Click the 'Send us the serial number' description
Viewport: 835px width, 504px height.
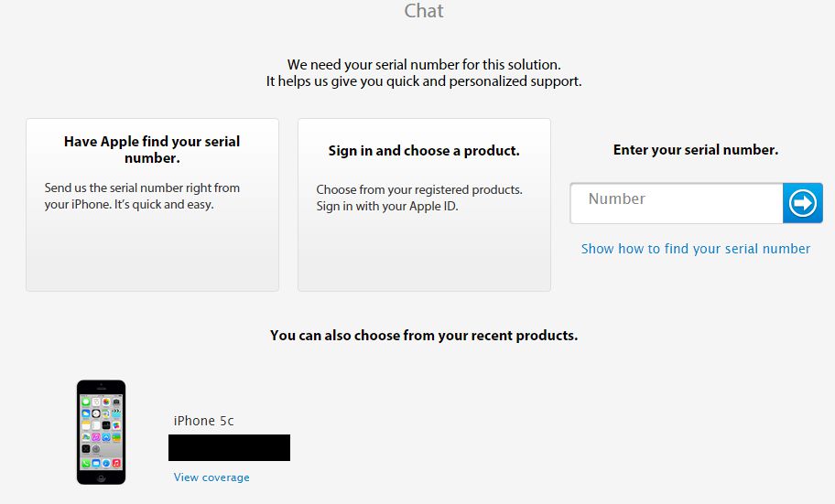(142, 196)
